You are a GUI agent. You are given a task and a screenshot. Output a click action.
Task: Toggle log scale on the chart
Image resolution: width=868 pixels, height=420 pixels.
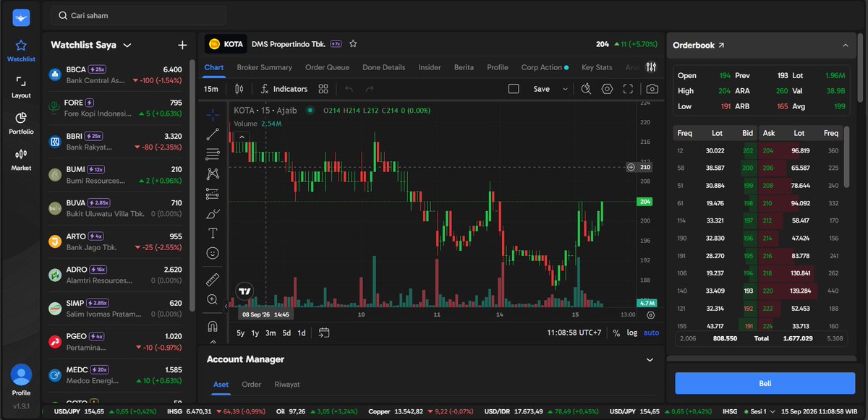(x=632, y=333)
